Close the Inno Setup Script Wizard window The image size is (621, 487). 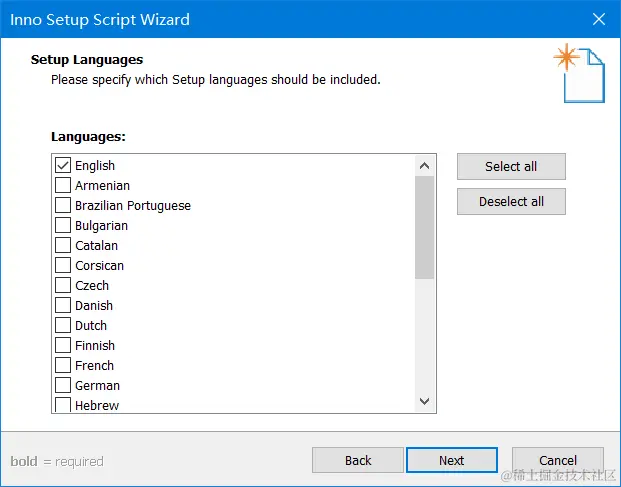pyautogui.click(x=599, y=19)
